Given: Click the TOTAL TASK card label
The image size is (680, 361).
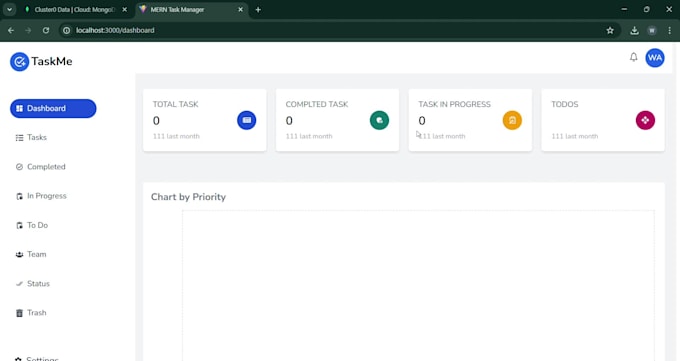Looking at the screenshot, I should [175, 104].
